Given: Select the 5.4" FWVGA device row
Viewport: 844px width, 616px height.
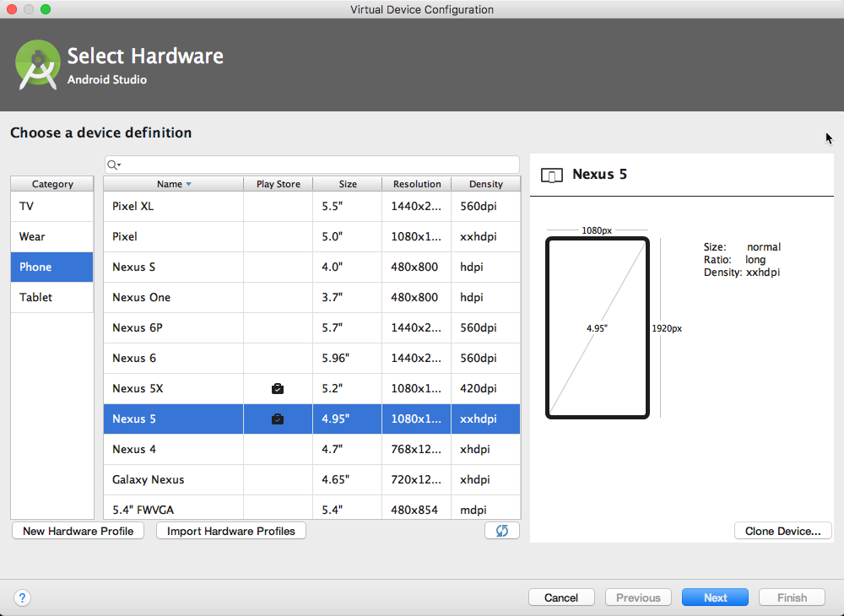Looking at the screenshot, I should (312, 508).
